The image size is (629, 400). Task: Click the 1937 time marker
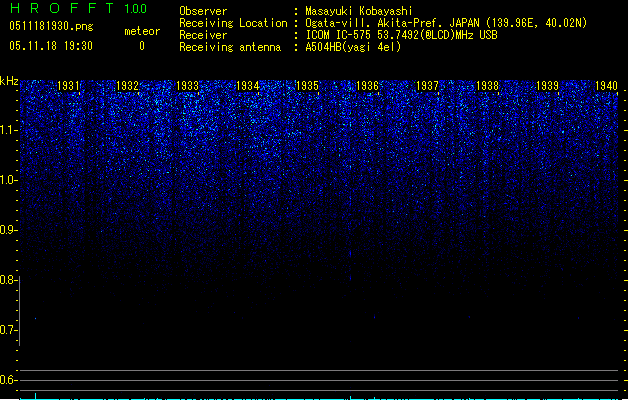click(427, 86)
